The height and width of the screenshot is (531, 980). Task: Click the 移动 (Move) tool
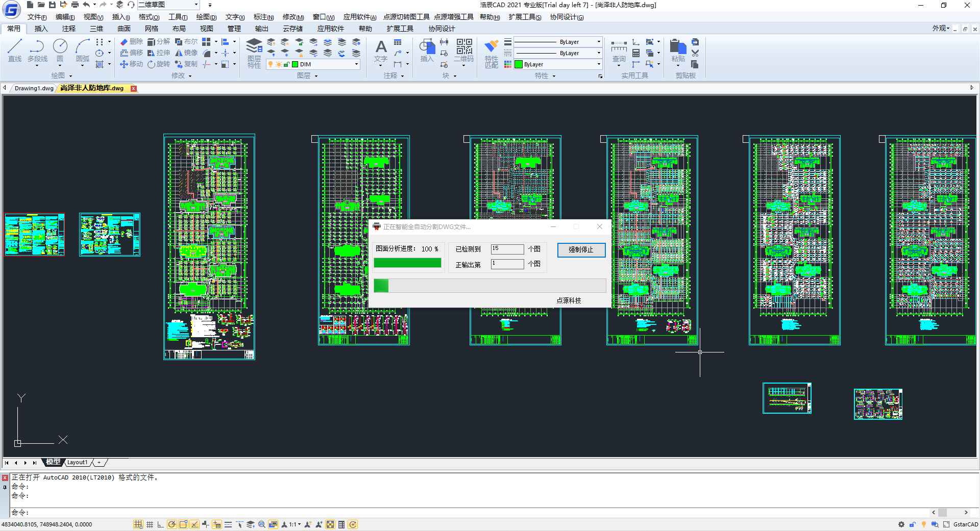tap(131, 64)
